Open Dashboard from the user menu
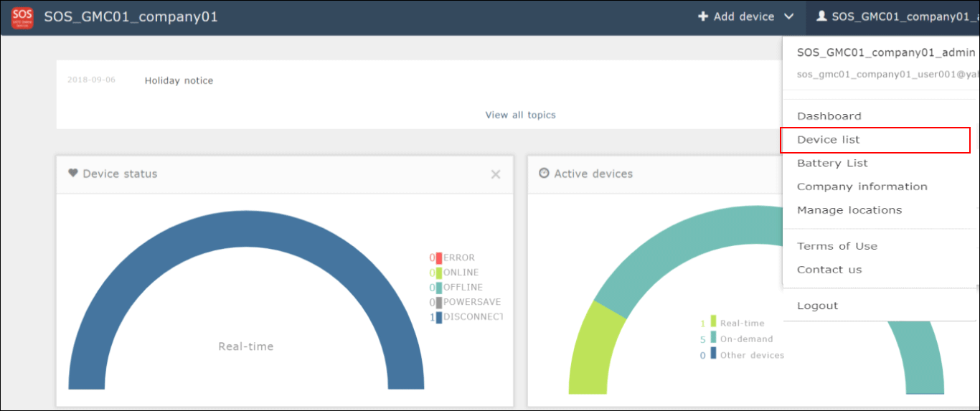This screenshot has height=411, width=980. [829, 116]
